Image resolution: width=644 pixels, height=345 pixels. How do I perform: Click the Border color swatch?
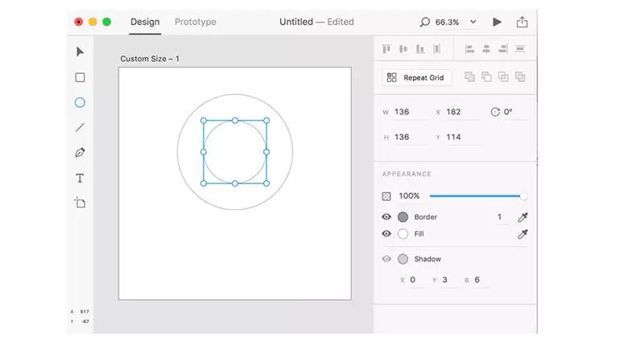click(x=402, y=217)
